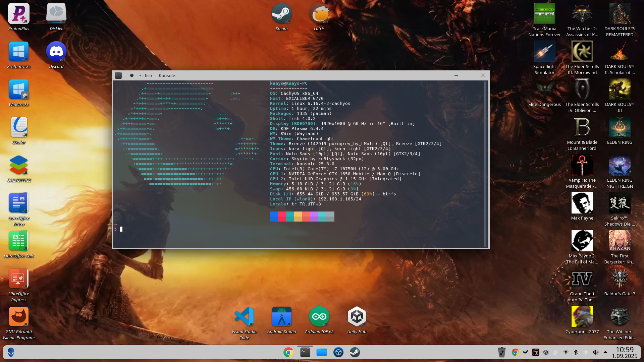Launch Android Studio from the desktop
Screen dimensions: 644x362
[x=282, y=317]
